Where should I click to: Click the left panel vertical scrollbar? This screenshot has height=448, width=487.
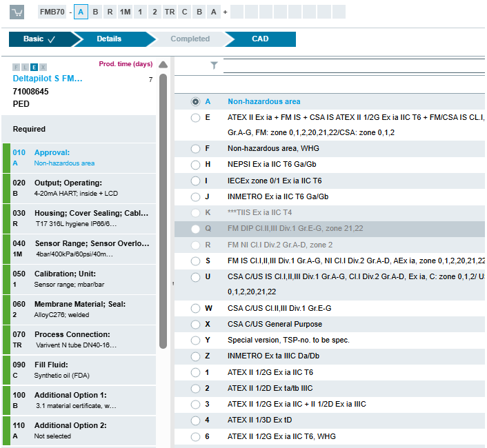coord(163,207)
